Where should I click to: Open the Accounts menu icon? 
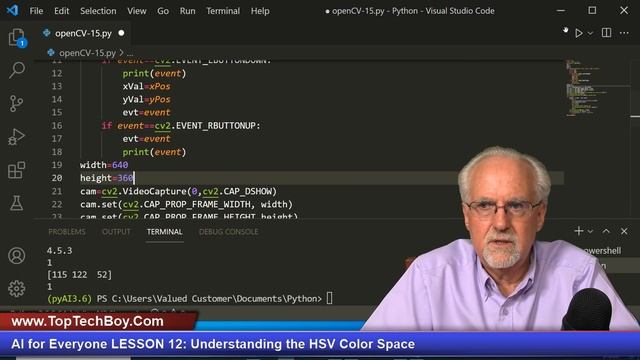pos(16,256)
